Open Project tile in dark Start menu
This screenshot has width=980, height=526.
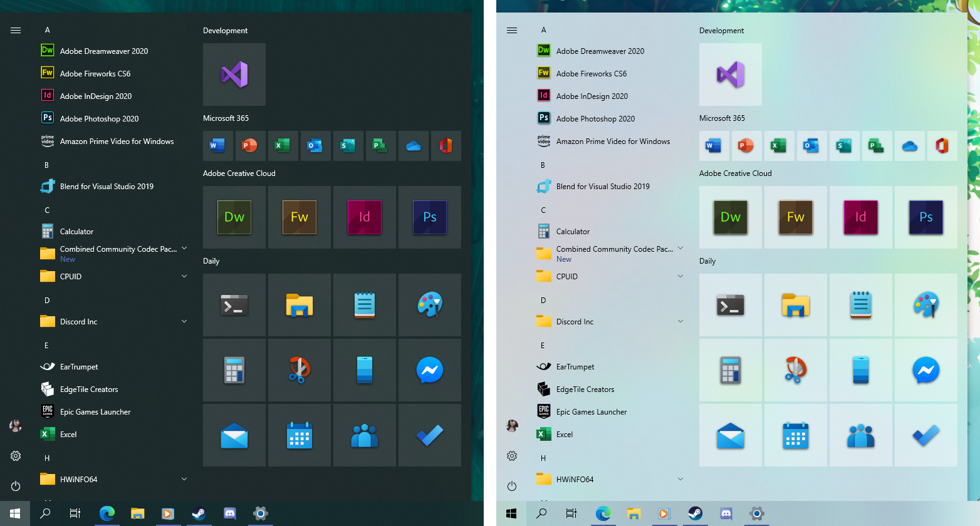(381, 146)
